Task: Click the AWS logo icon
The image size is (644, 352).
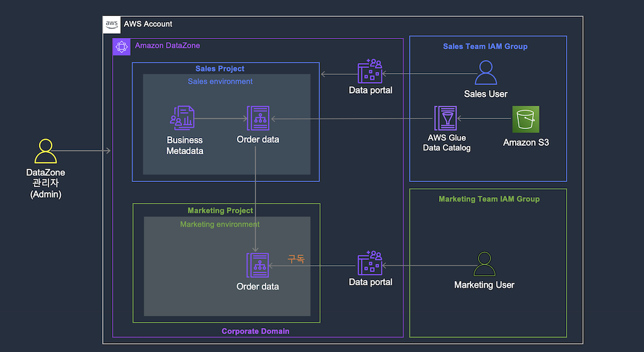Action: [111, 25]
